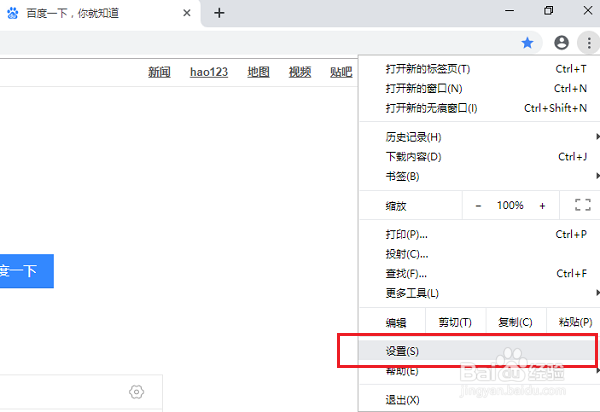
Task: Open the 地图 link
Action: coord(259,72)
